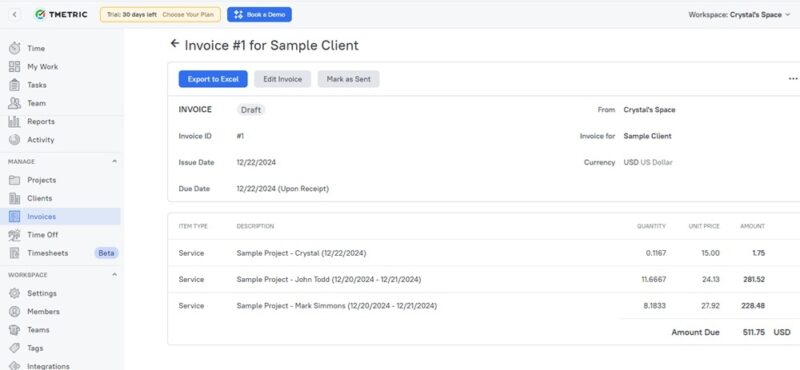The image size is (800, 370).
Task: Click Mark as Sent button
Action: click(x=348, y=79)
